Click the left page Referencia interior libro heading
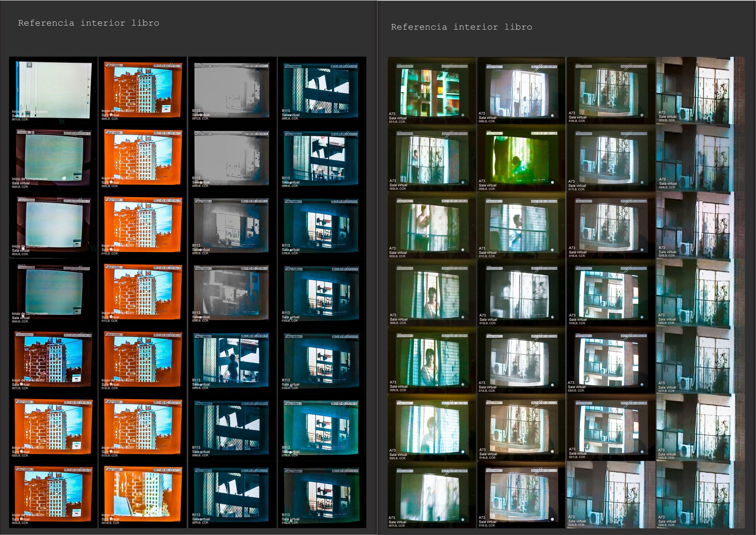Screen dimensions: 756x535 click(88, 23)
